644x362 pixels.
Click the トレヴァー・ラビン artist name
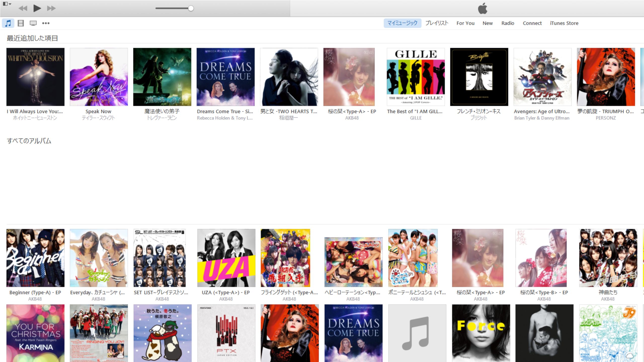tap(162, 118)
